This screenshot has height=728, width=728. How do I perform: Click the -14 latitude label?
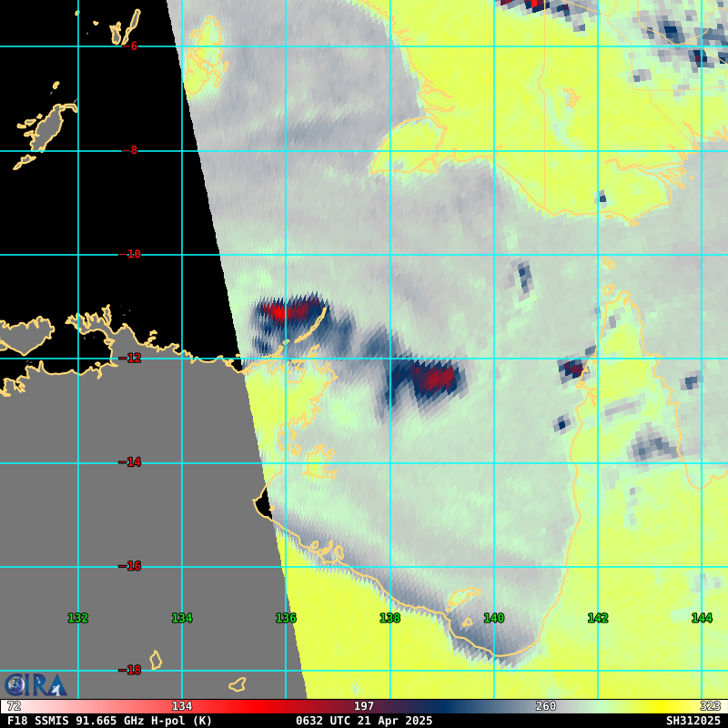pyautogui.click(x=133, y=462)
